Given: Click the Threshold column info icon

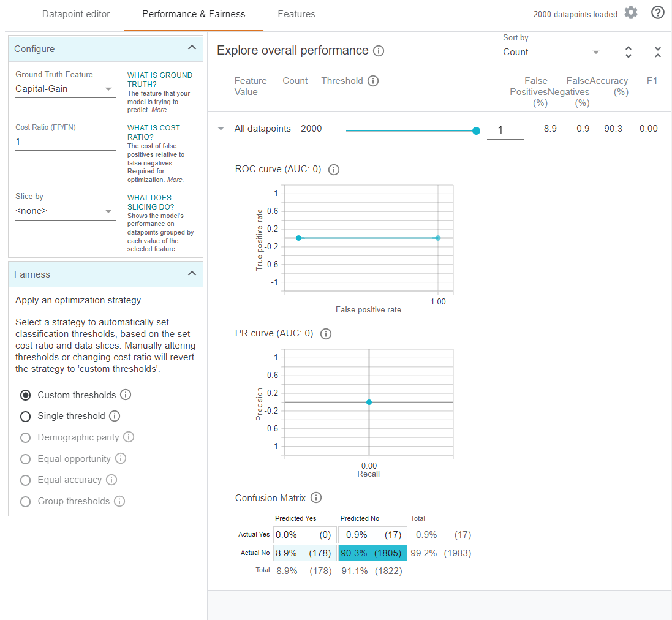Looking at the screenshot, I should tap(373, 81).
